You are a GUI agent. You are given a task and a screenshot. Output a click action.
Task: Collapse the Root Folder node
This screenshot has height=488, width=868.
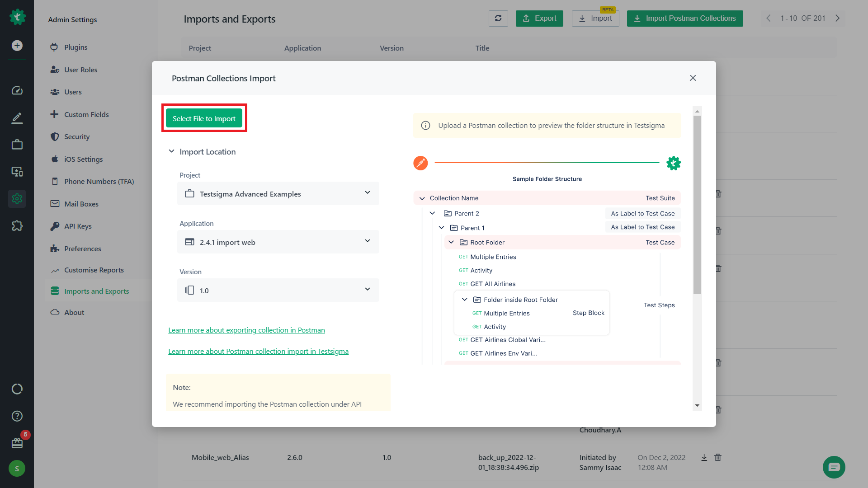point(451,242)
